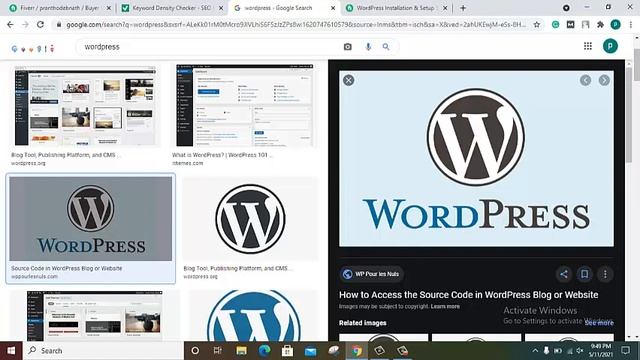This screenshot has width=640, height=360.
Task: Save the previewed image to collection
Action: point(584,274)
